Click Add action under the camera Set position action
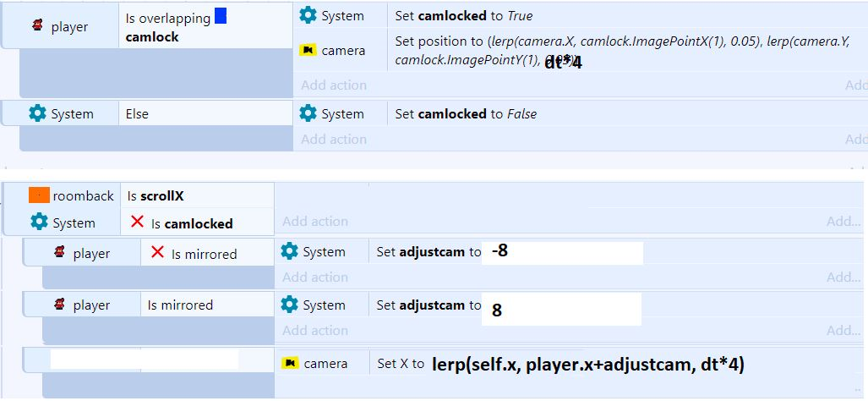 pos(334,85)
